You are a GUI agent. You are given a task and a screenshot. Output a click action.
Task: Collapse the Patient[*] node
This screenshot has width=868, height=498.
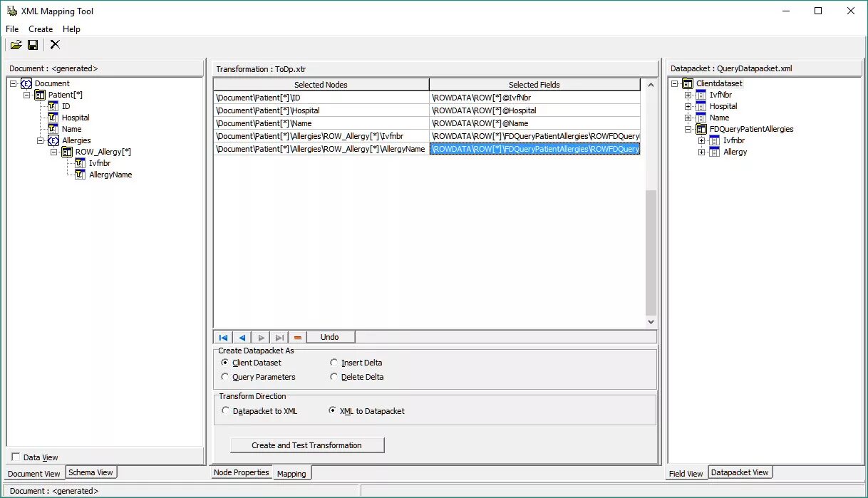27,95
